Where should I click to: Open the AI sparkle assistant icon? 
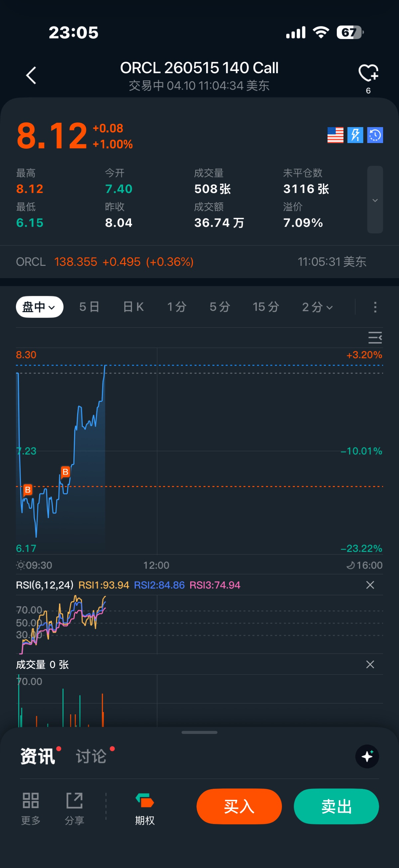[367, 757]
